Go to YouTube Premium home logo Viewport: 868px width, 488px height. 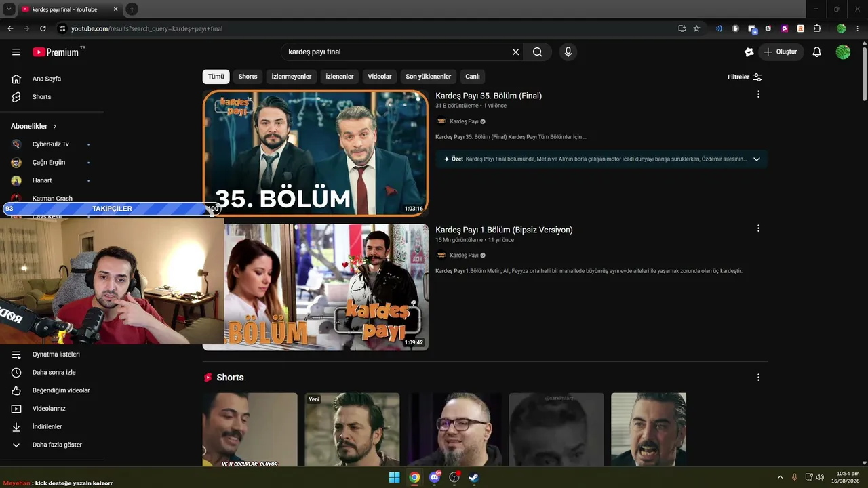click(56, 52)
